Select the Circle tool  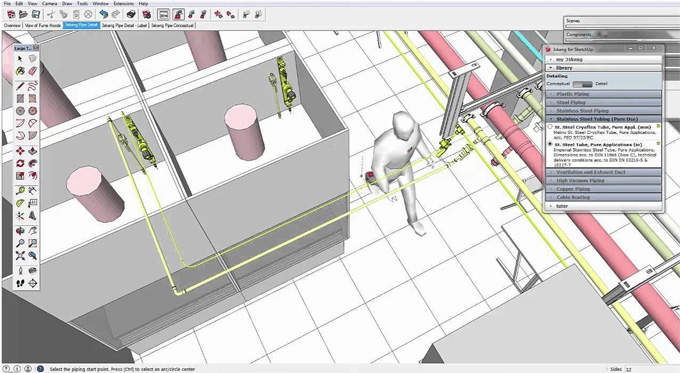20,111
